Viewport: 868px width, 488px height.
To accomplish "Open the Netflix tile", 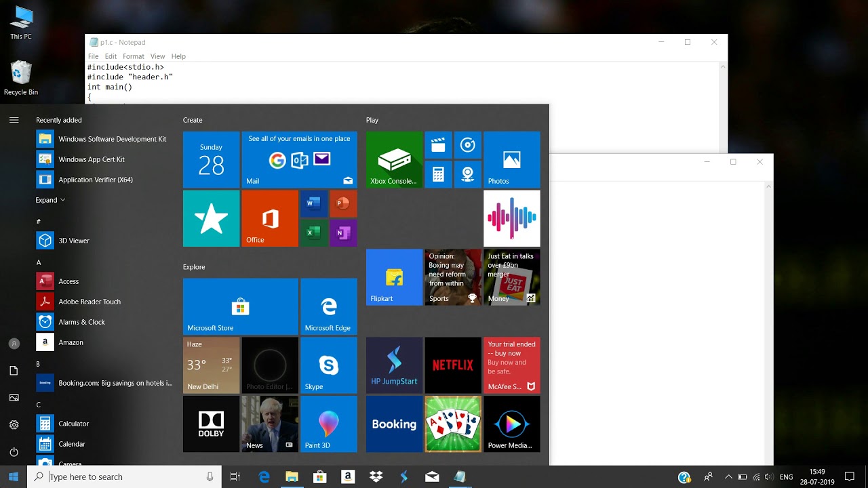I will click(453, 365).
